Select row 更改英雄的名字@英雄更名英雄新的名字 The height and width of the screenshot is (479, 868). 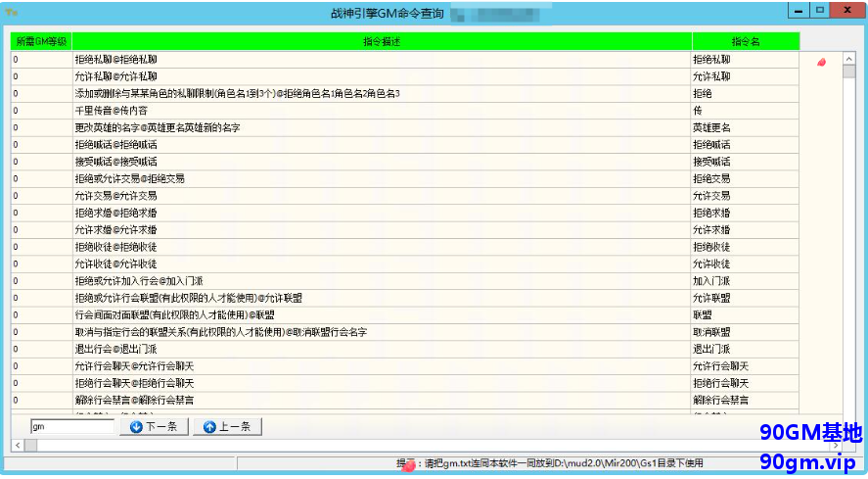click(382, 127)
